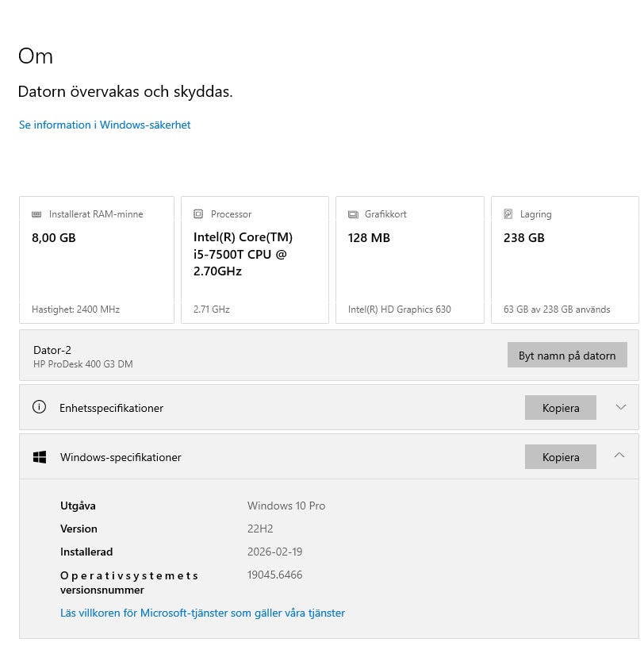This screenshot has width=644, height=646.
Task: Click the 128 MB graphics memory value
Action: (x=369, y=238)
